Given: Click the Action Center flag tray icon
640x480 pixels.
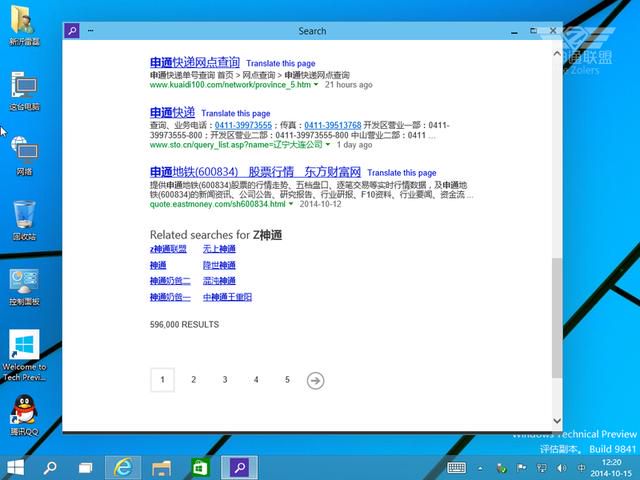Looking at the screenshot, I should (521, 468).
